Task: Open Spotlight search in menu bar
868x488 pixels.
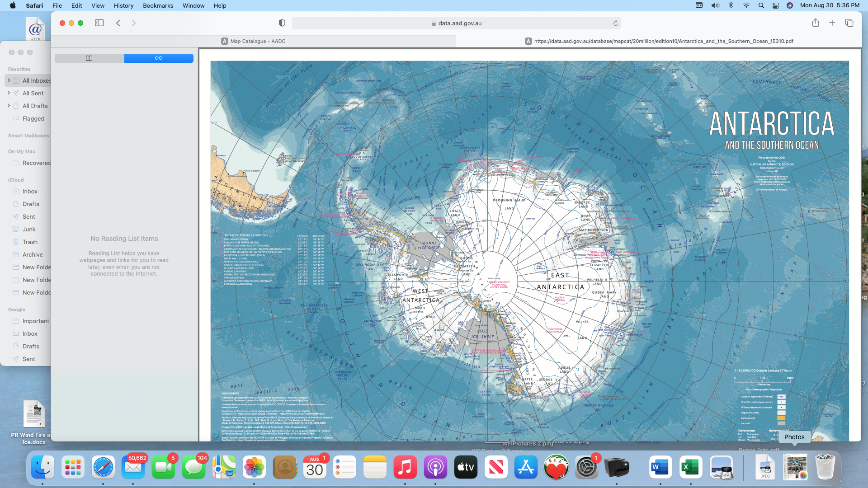Action: coord(761,5)
